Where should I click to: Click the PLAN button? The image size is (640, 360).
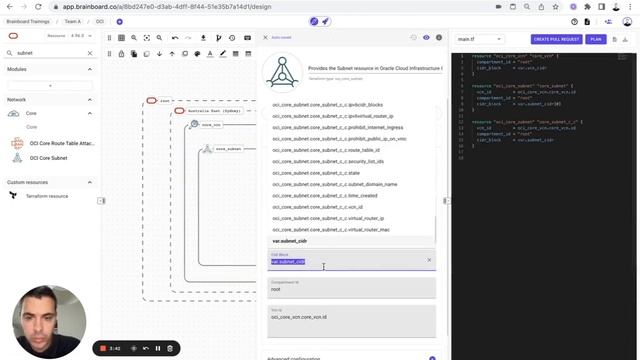click(596, 39)
